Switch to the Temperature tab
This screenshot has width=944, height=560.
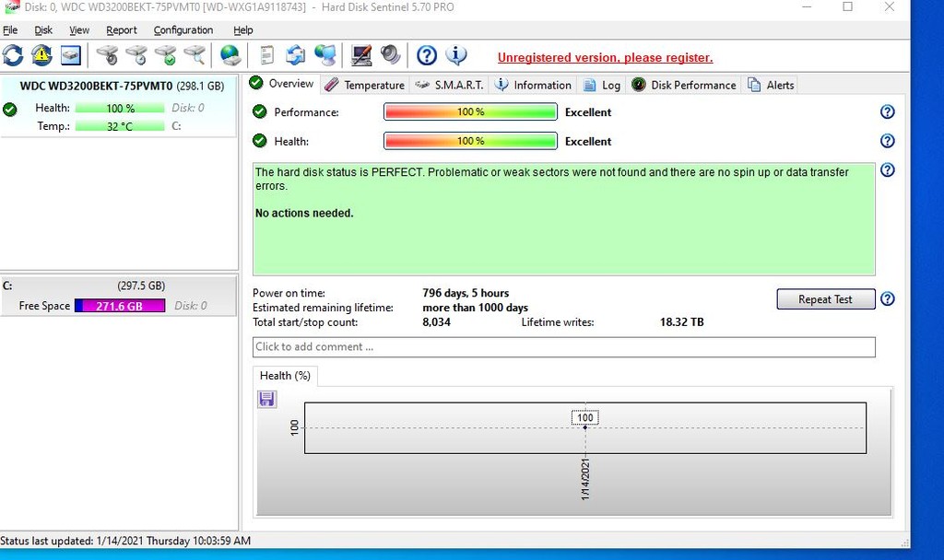365,85
